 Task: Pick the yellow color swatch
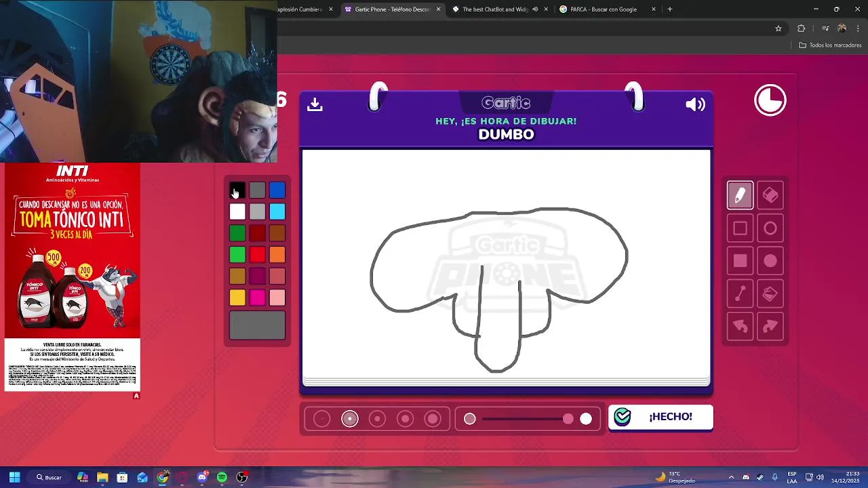pyautogui.click(x=237, y=298)
